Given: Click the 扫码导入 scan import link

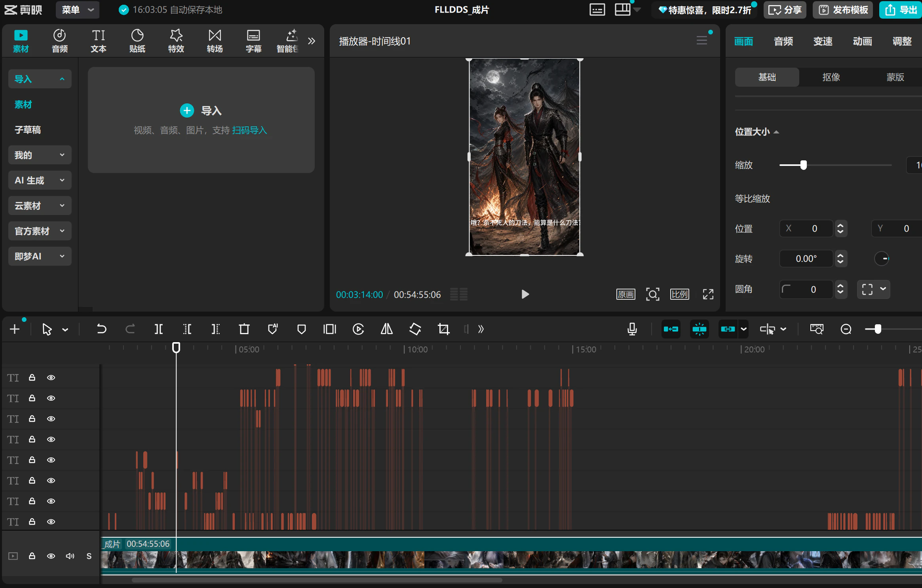Looking at the screenshot, I should pos(249,130).
